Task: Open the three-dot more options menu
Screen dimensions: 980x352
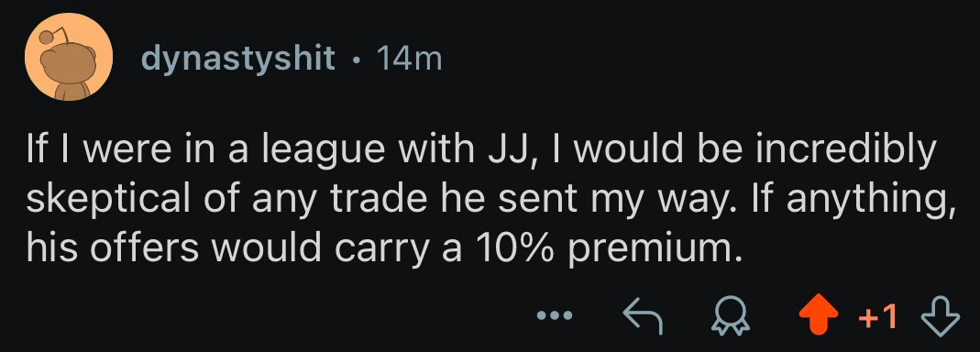Action: pos(555,316)
